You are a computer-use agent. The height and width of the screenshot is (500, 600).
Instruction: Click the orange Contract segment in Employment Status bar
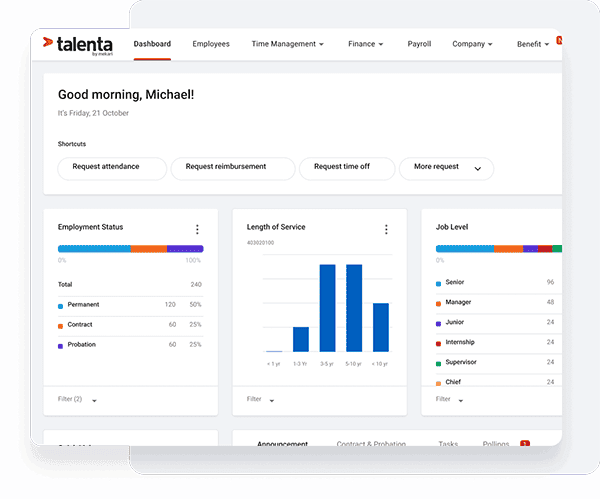tap(149, 249)
